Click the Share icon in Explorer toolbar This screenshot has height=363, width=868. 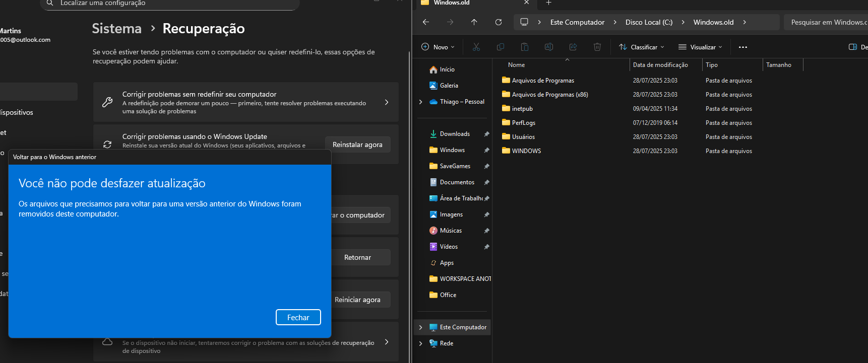click(573, 47)
